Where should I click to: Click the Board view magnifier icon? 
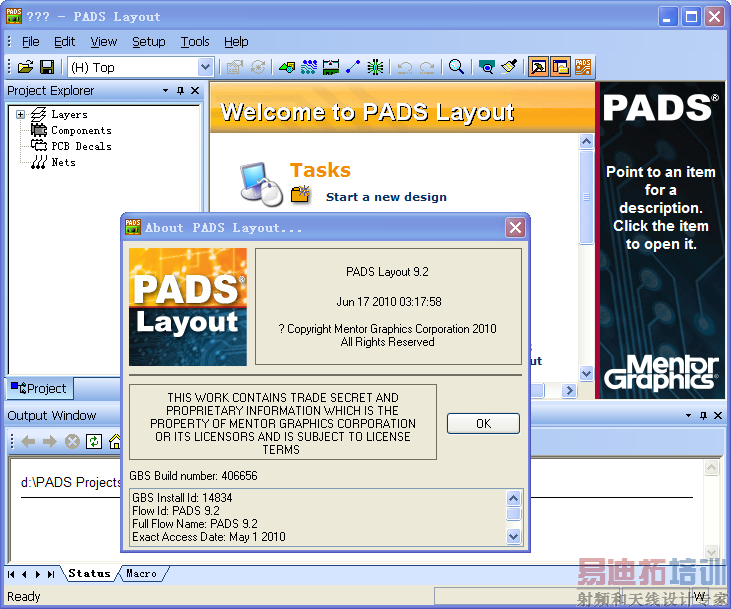click(487, 68)
